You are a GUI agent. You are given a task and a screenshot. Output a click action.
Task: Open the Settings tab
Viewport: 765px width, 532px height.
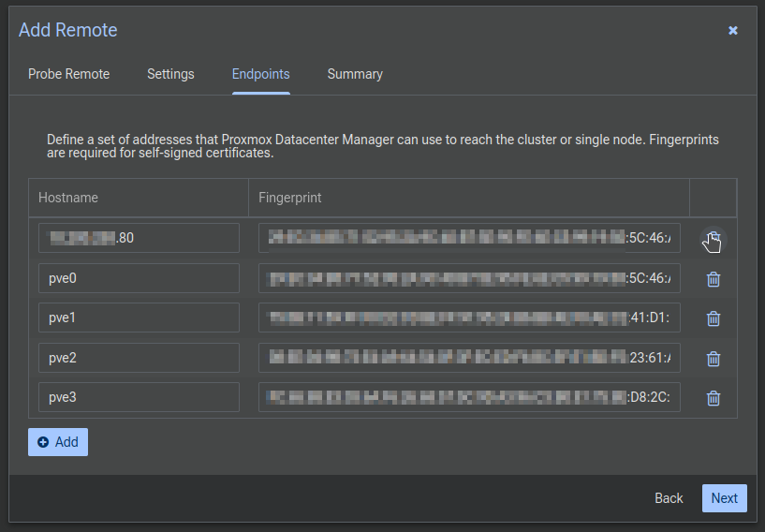coord(170,74)
